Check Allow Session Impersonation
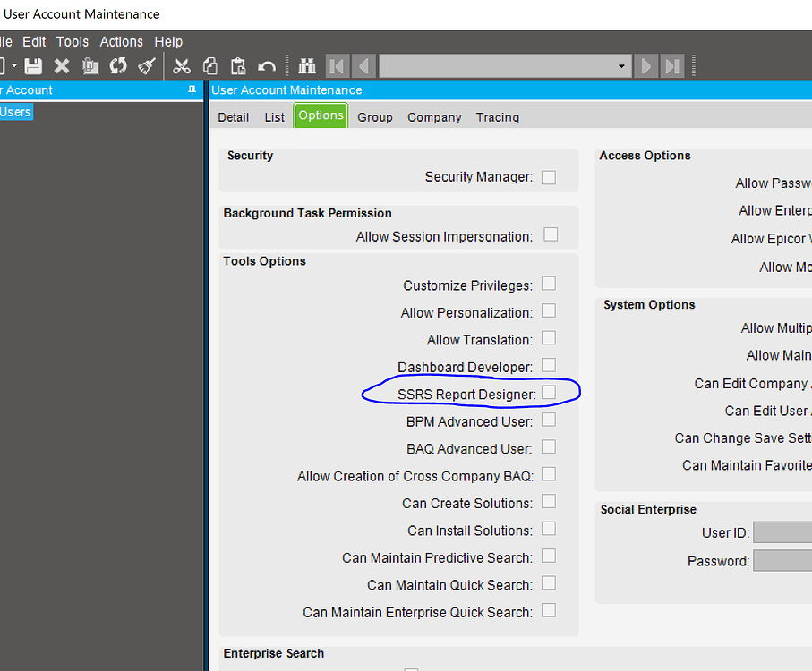This screenshot has height=671, width=812. coord(551,235)
